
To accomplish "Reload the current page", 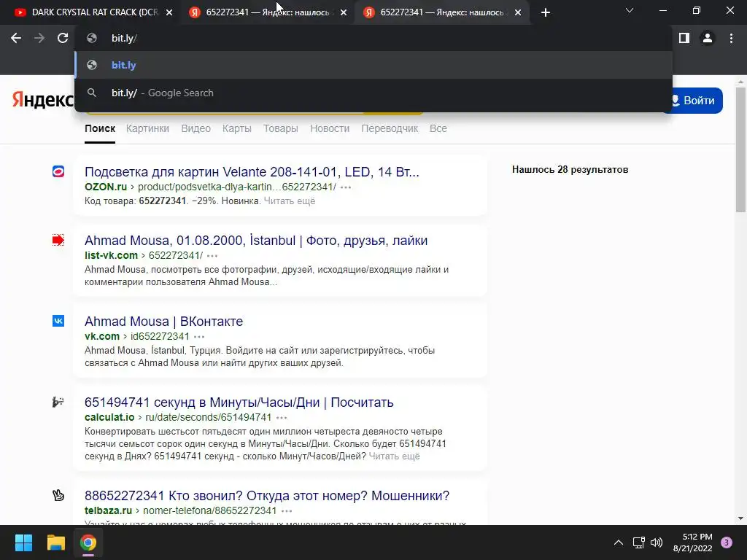I will point(63,38).
